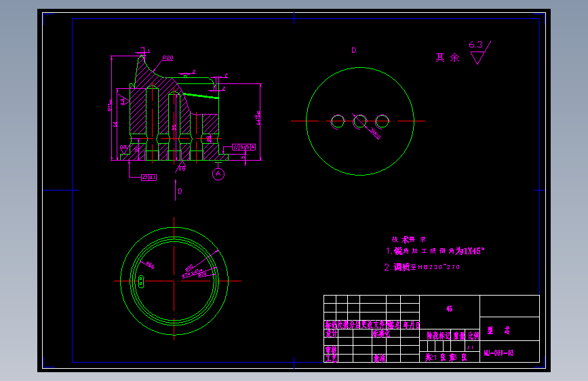Click the D view label above large circle
588x381 pixels.
[x=353, y=50]
